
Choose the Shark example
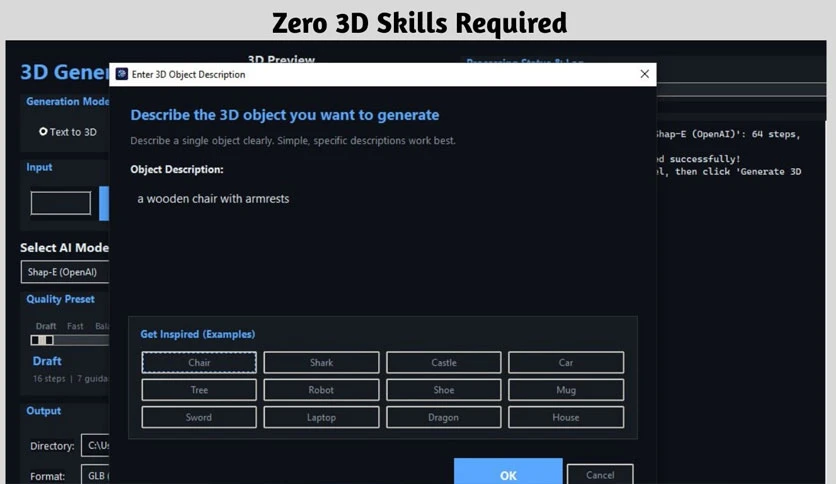(321, 362)
